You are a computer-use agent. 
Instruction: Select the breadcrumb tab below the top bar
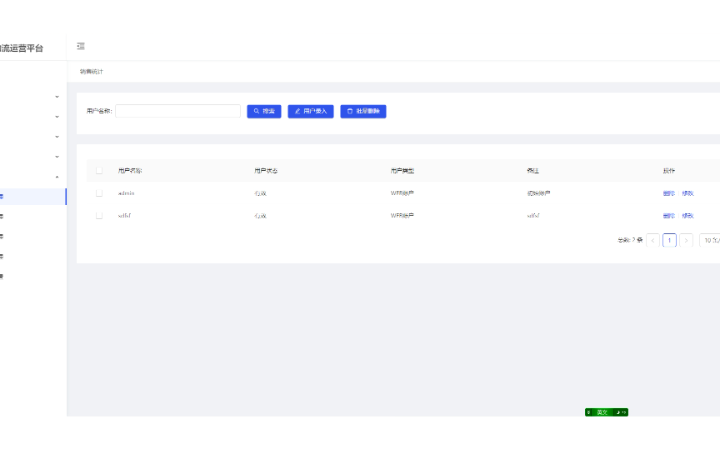[92, 72]
